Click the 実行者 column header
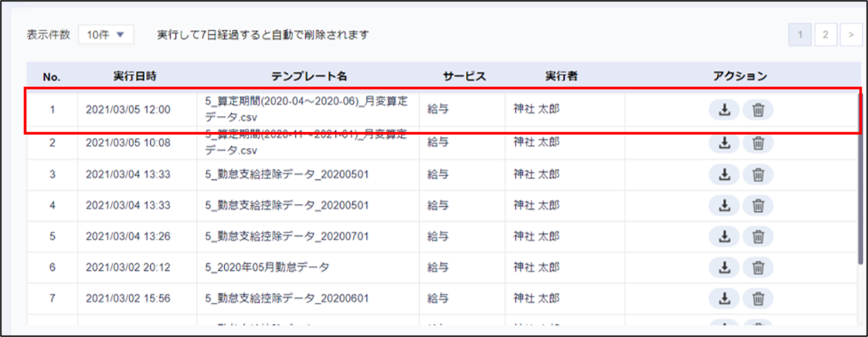 pos(565,76)
